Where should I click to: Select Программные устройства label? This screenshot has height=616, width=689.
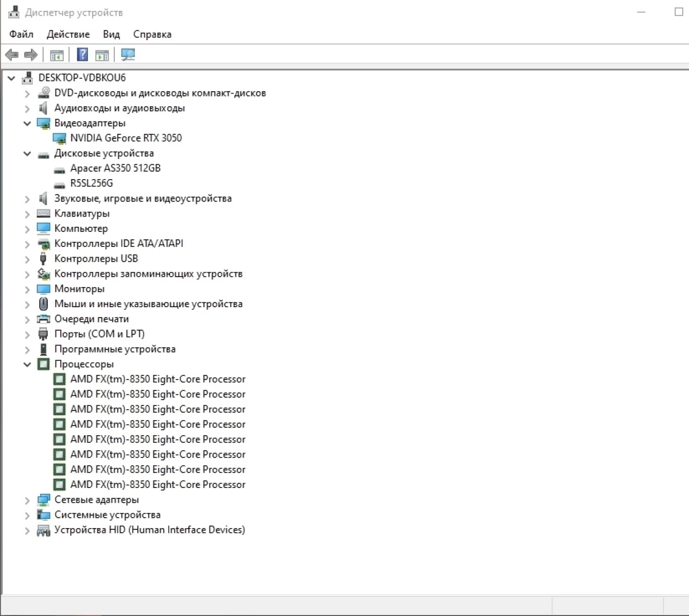115,349
